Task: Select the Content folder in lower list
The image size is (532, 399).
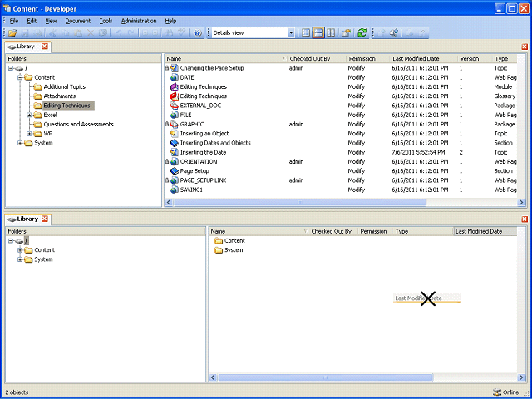Action: point(229,241)
